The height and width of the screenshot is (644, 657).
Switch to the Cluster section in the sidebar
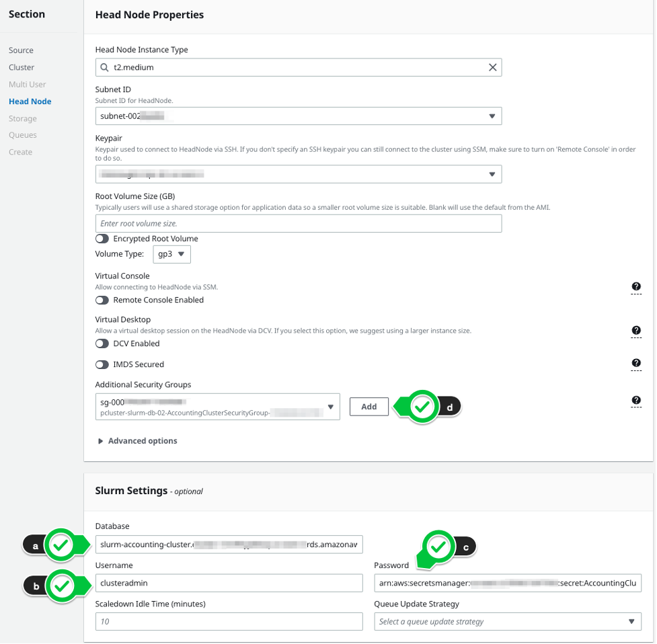(21, 67)
